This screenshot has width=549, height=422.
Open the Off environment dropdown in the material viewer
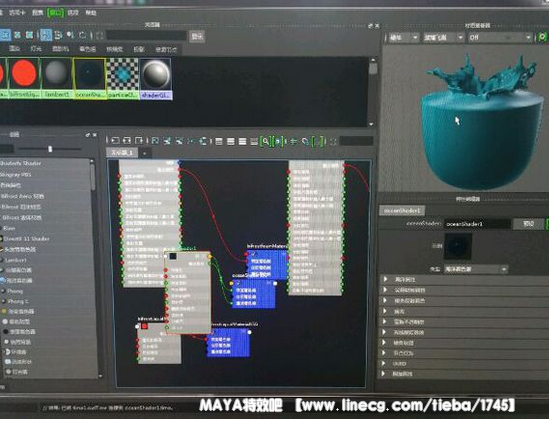(x=500, y=37)
